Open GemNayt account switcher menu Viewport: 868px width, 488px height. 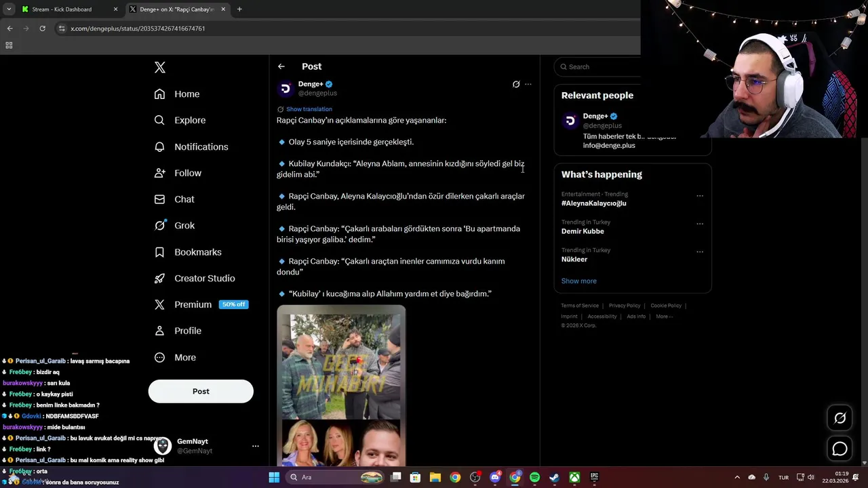click(x=256, y=446)
